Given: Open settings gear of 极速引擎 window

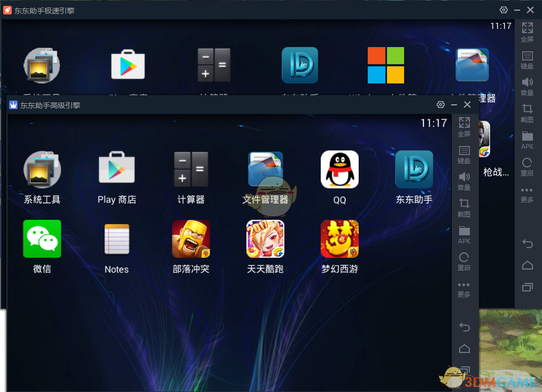Looking at the screenshot, I should pos(504,10).
